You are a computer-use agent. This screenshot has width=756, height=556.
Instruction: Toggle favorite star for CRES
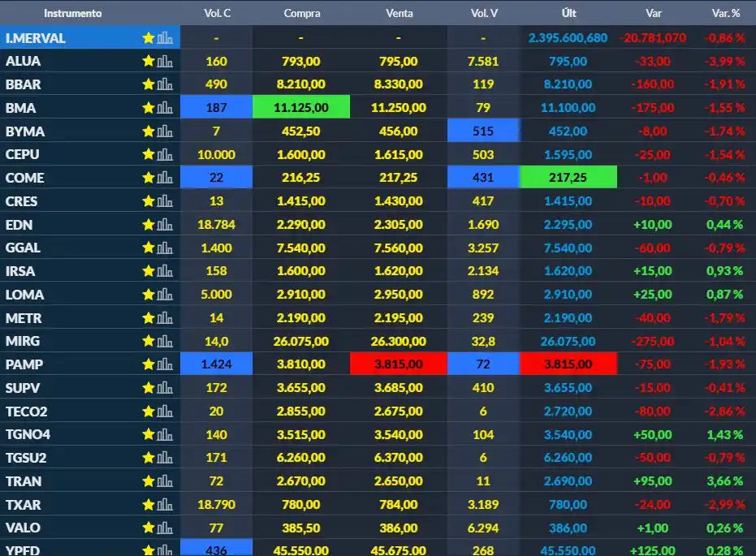(x=149, y=201)
